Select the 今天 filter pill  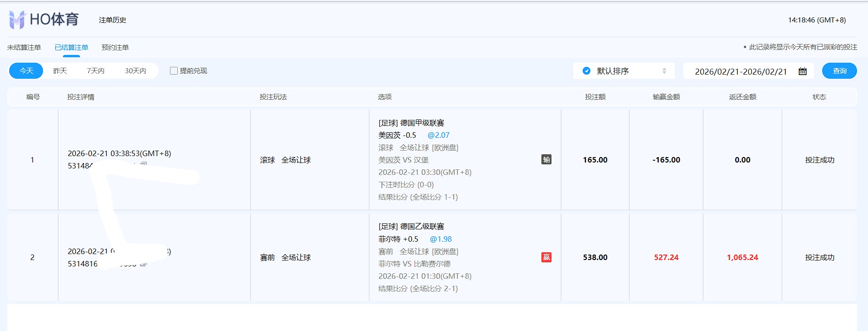click(x=26, y=71)
